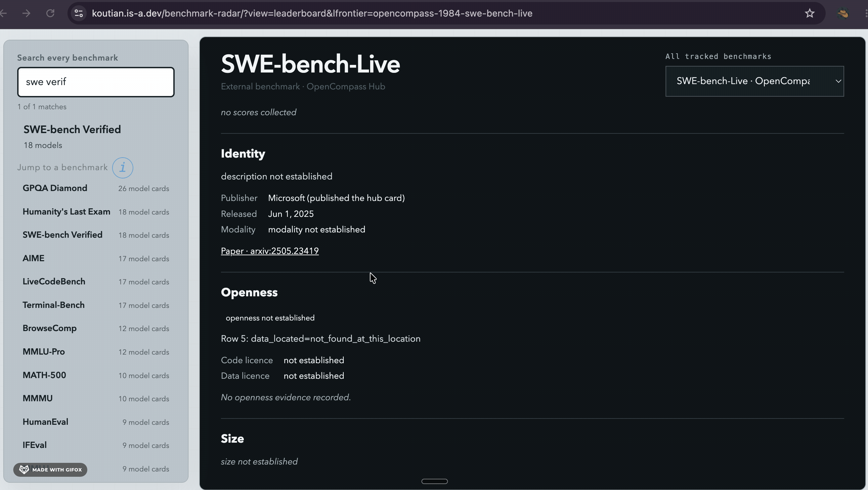Jump to the GPQA Diamond benchmark
The height and width of the screenshot is (490, 868).
click(96, 188)
